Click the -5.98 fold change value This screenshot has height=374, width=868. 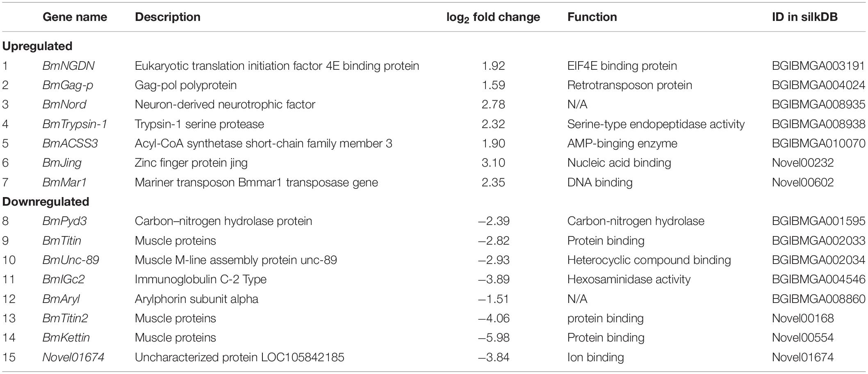click(494, 337)
